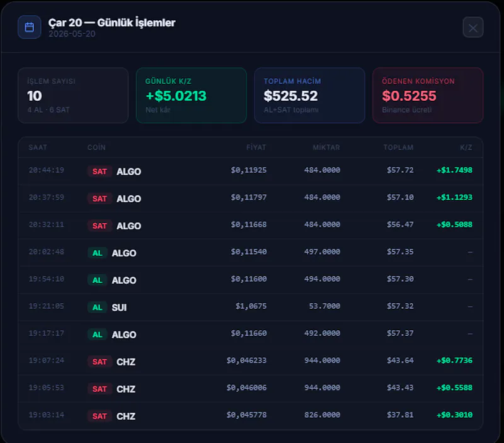Click the AL badge in the 19:54:10 row

pos(97,280)
